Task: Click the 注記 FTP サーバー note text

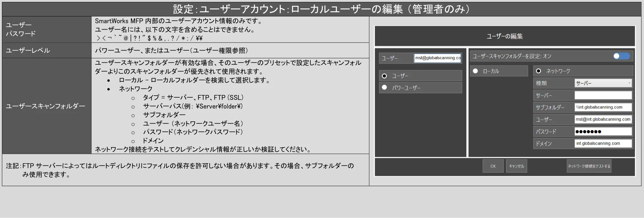Action: (x=180, y=170)
